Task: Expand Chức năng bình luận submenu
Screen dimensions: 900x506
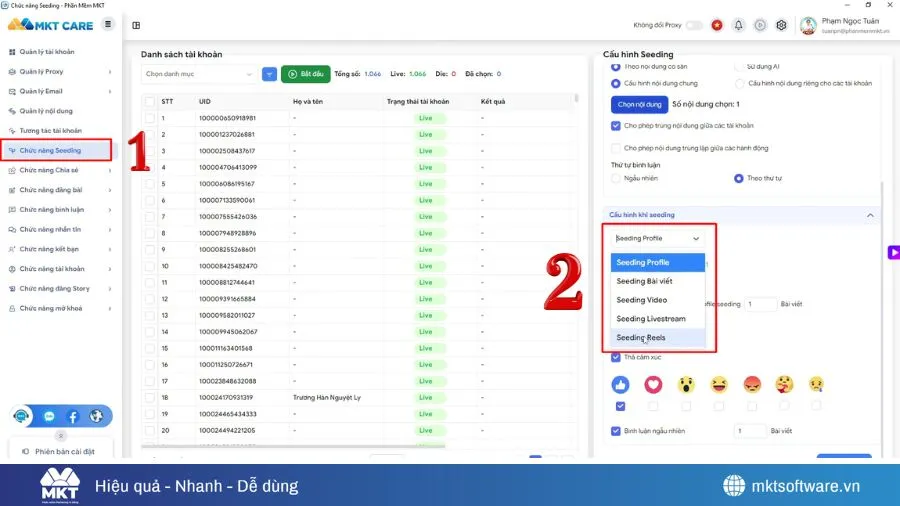Action: (x=110, y=210)
